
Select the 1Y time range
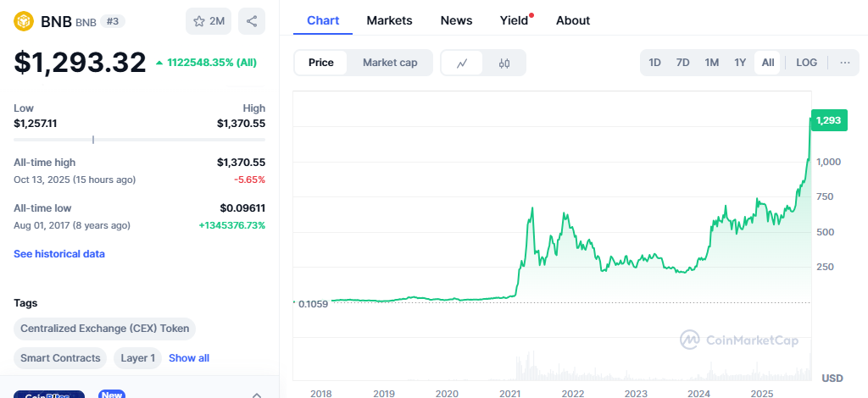[x=740, y=63]
